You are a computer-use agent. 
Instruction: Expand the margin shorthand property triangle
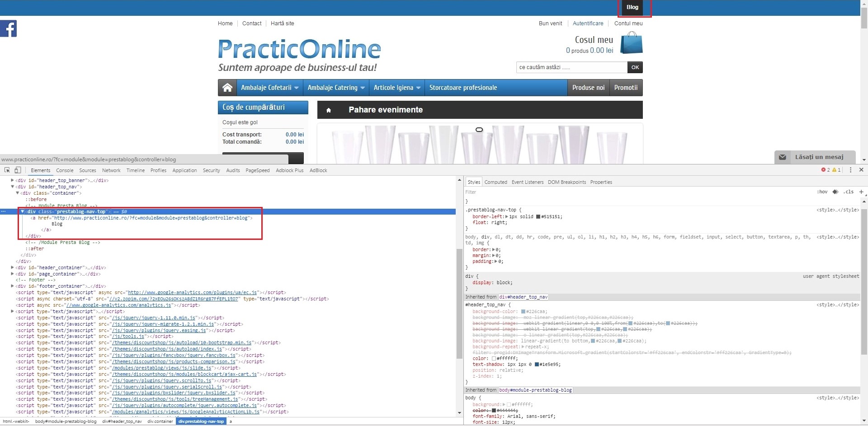point(494,256)
